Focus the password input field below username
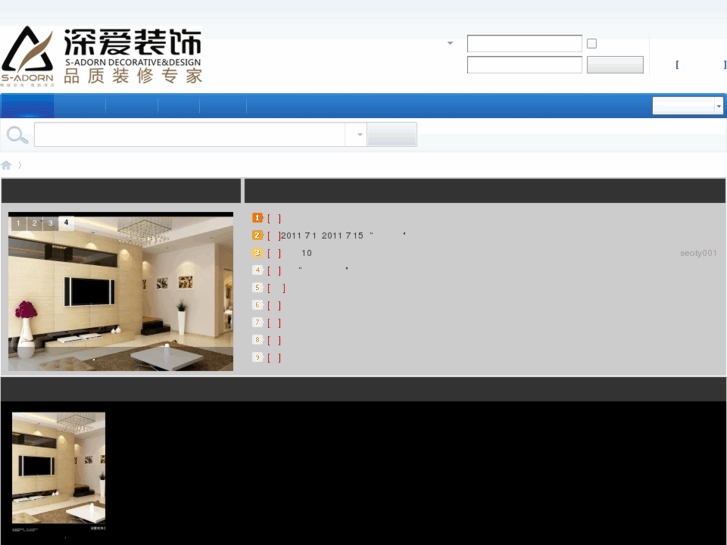 pos(524,65)
